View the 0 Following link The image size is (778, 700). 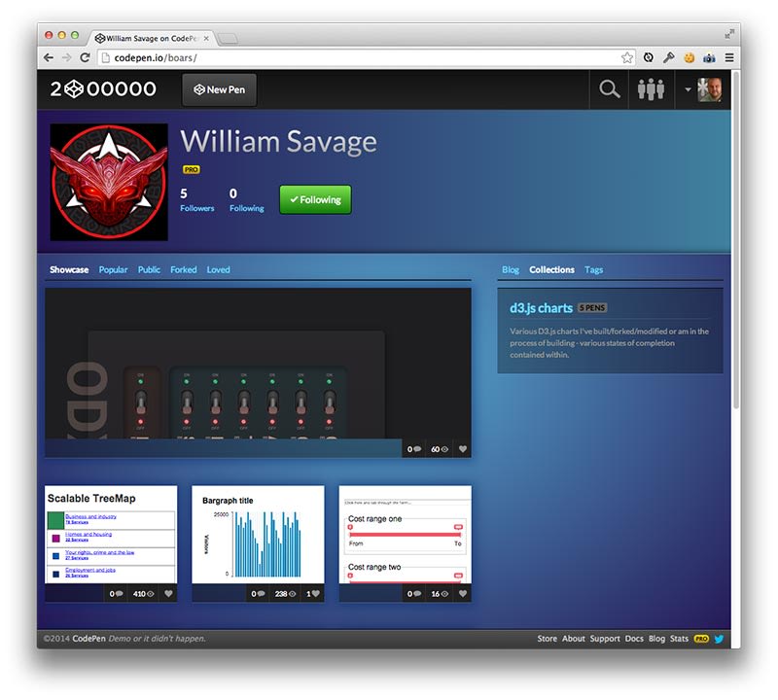247,200
